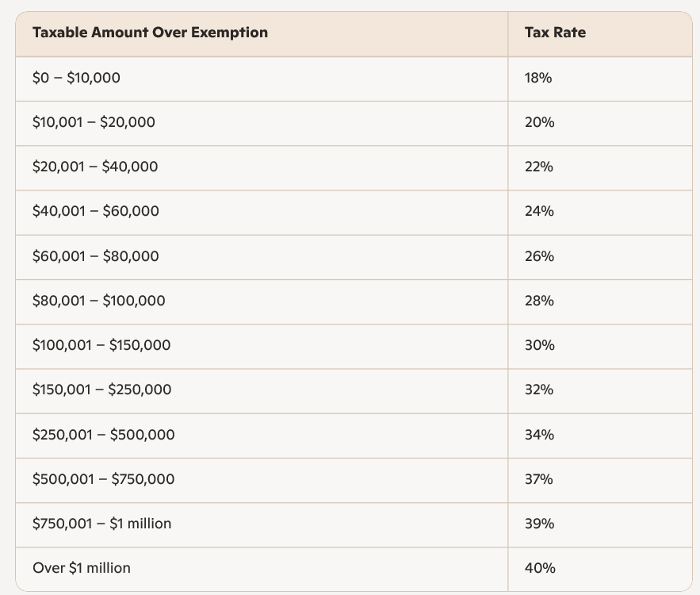Select the $0 – $10,000 bracket cell

(76, 78)
